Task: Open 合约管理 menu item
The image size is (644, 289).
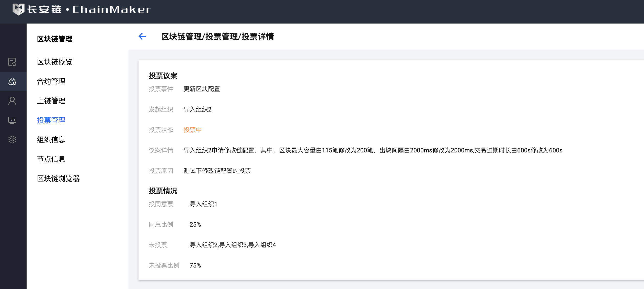Action: click(x=51, y=81)
